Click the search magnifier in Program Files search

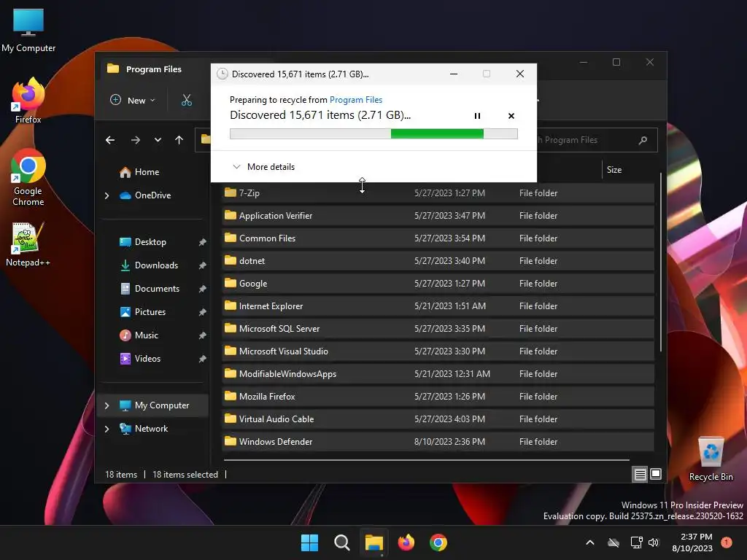643,140
